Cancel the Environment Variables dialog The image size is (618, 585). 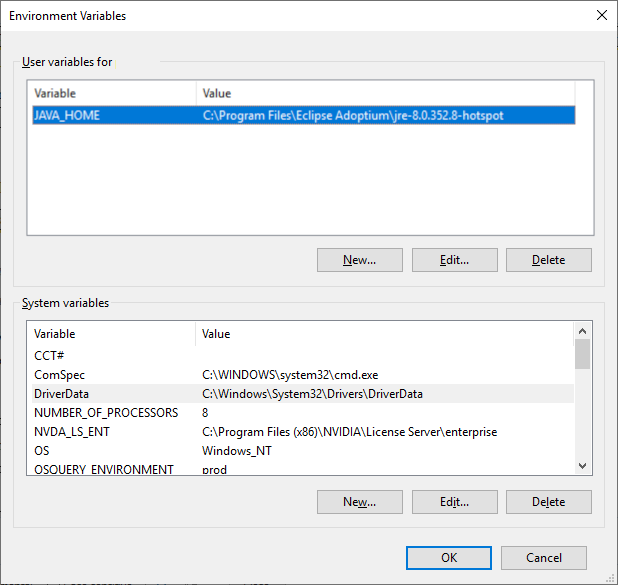coord(543,558)
